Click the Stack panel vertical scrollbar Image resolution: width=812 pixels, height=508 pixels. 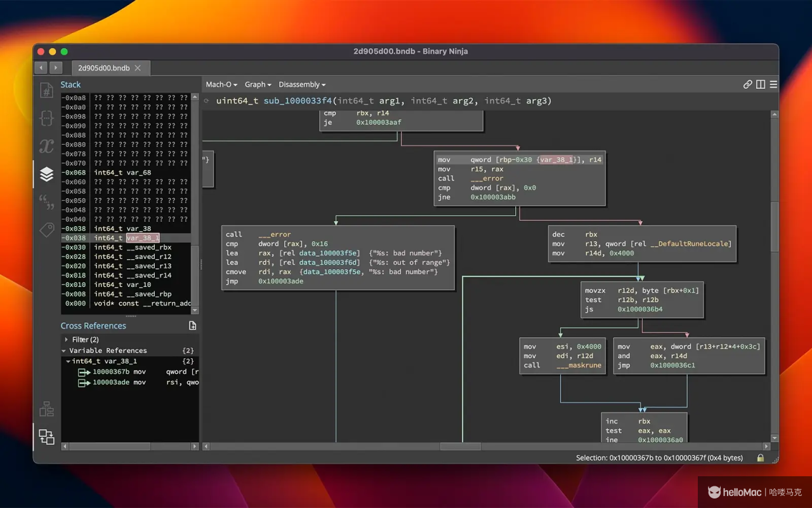tap(195, 278)
